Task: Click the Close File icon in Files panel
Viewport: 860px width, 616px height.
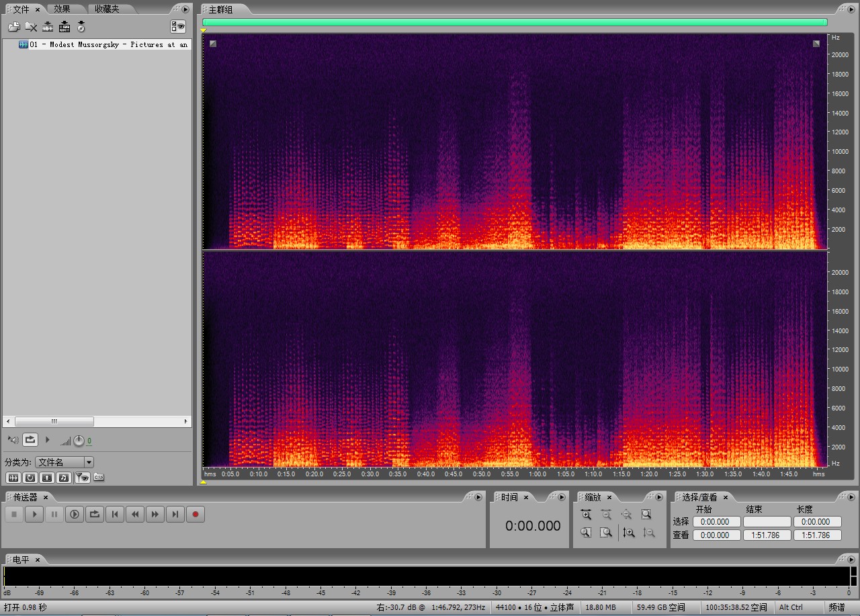Action: click(x=31, y=27)
